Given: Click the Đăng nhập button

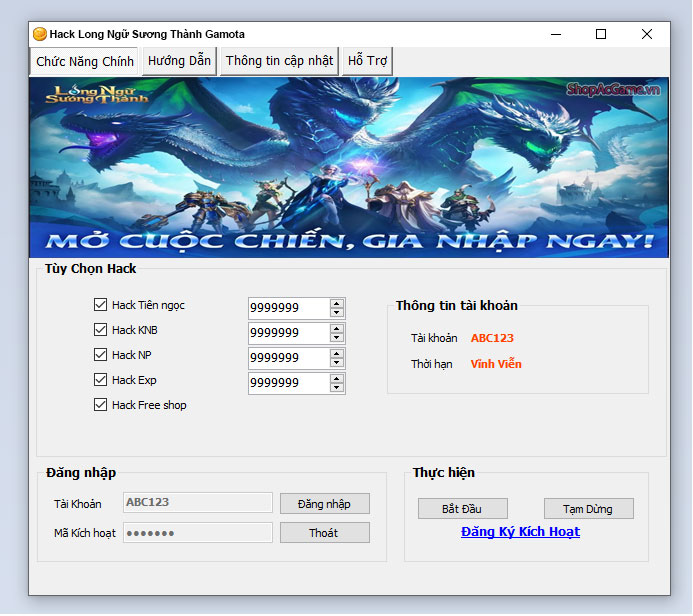Looking at the screenshot, I should click(x=324, y=504).
